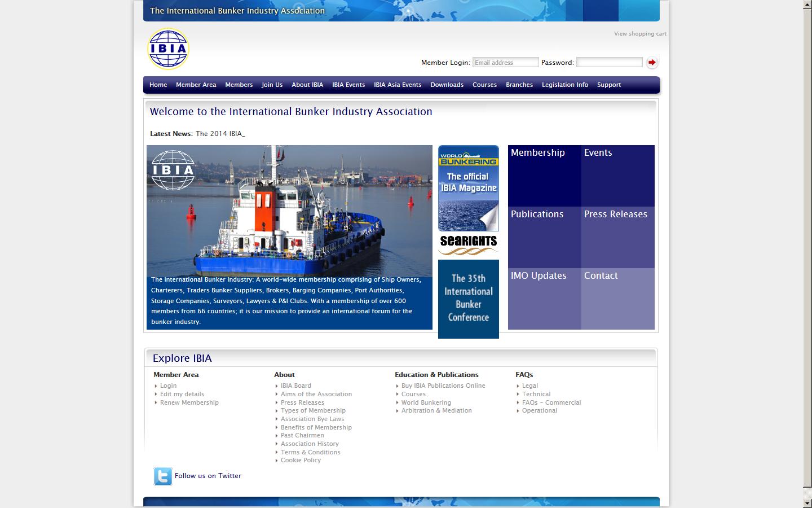Click the IBIA globe logo
Screen dimensions: 812x508
click(x=167, y=49)
